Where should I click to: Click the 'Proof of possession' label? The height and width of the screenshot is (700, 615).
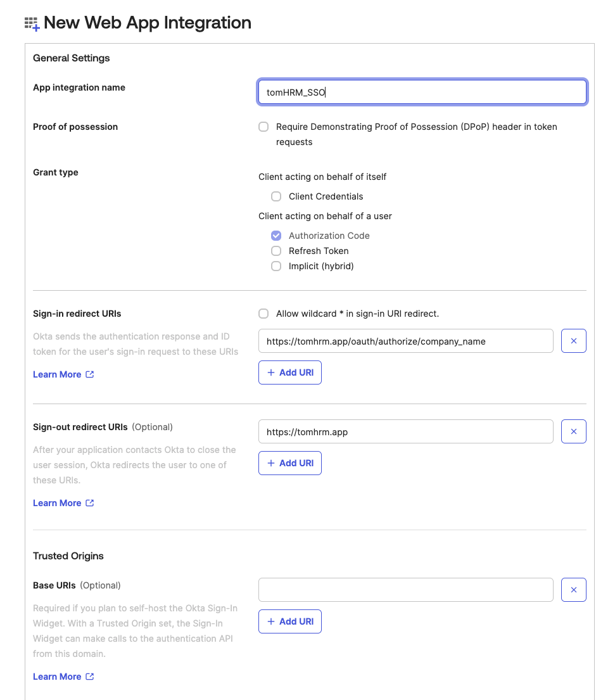coord(75,127)
